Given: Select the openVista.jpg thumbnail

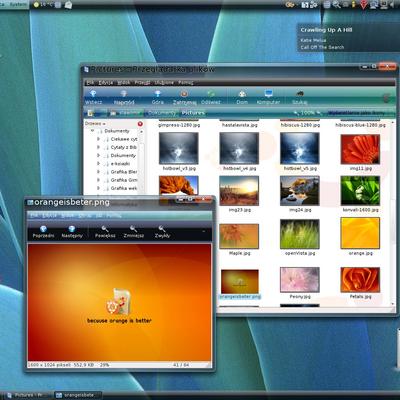Looking at the screenshot, I should [x=300, y=234].
